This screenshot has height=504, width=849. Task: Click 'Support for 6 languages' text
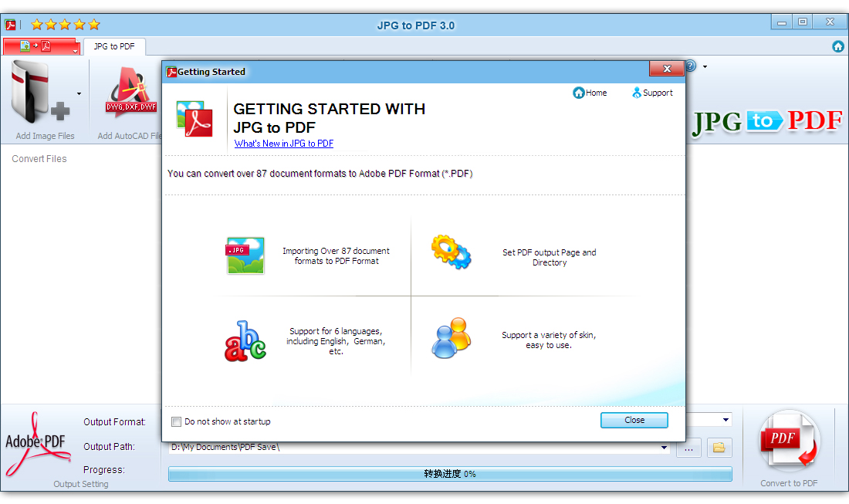pyautogui.click(x=336, y=341)
